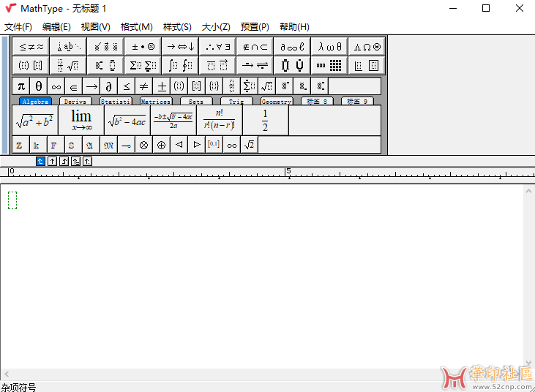Screen dimensions: 535x392
Task: Insert the circled times symbol
Action: [144, 146]
